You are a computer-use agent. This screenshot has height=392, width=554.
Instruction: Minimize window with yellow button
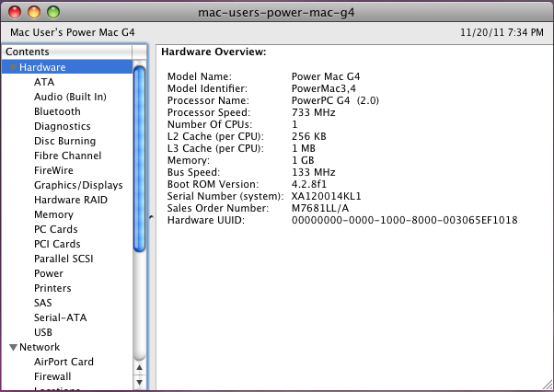pos(34,12)
